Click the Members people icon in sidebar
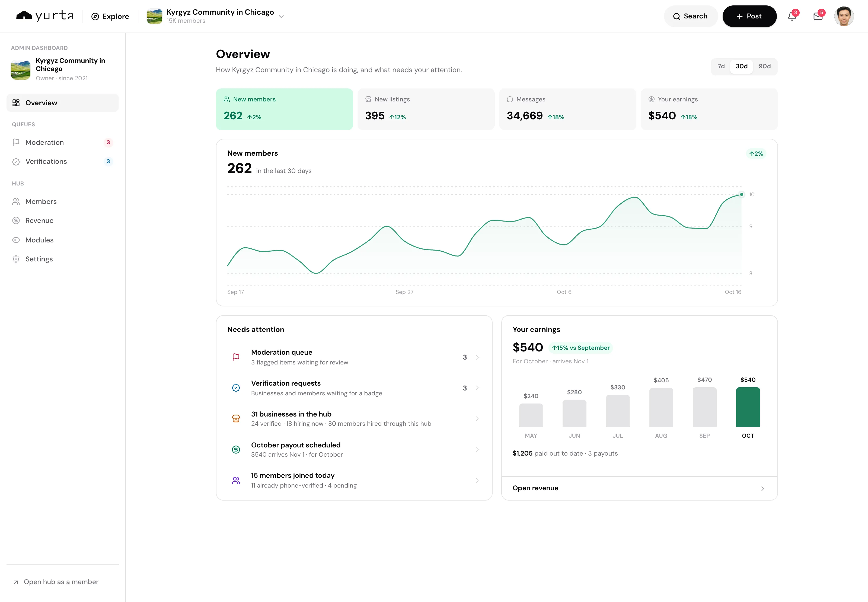Screen dimensions: 868x602 (16, 201)
